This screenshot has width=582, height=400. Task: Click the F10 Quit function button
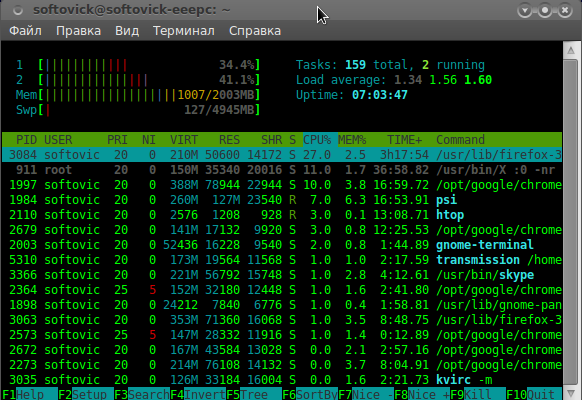534,394
